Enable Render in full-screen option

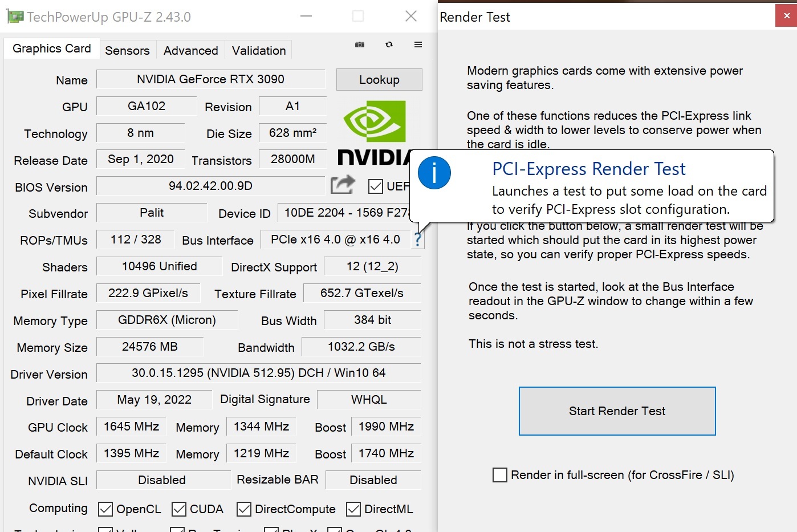500,475
